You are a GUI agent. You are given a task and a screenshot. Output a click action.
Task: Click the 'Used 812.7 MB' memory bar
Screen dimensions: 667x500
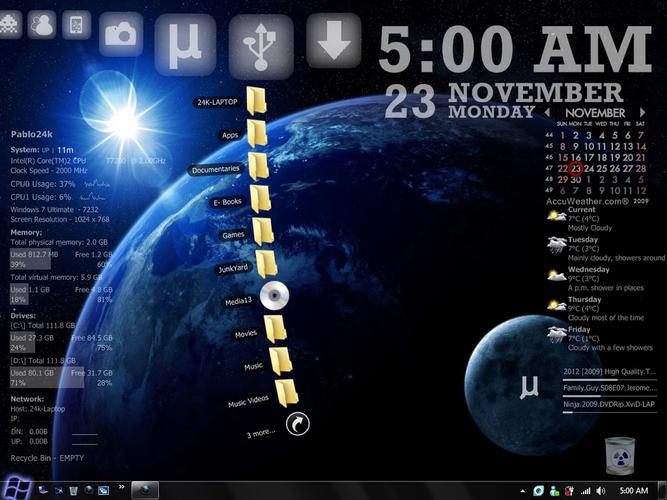coord(30,259)
